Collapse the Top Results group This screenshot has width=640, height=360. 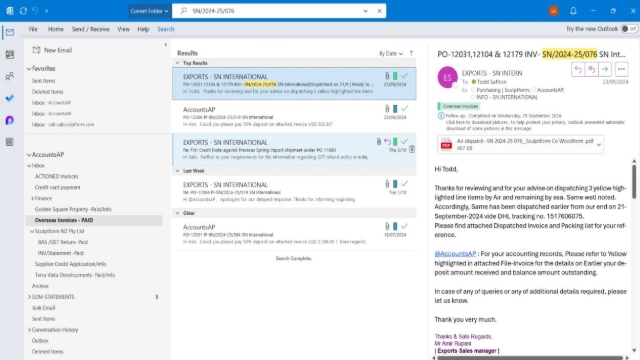[177, 63]
